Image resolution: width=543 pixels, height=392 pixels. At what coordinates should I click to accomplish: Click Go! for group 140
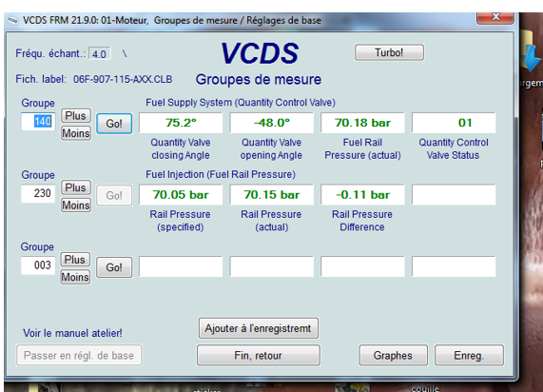[x=114, y=124]
